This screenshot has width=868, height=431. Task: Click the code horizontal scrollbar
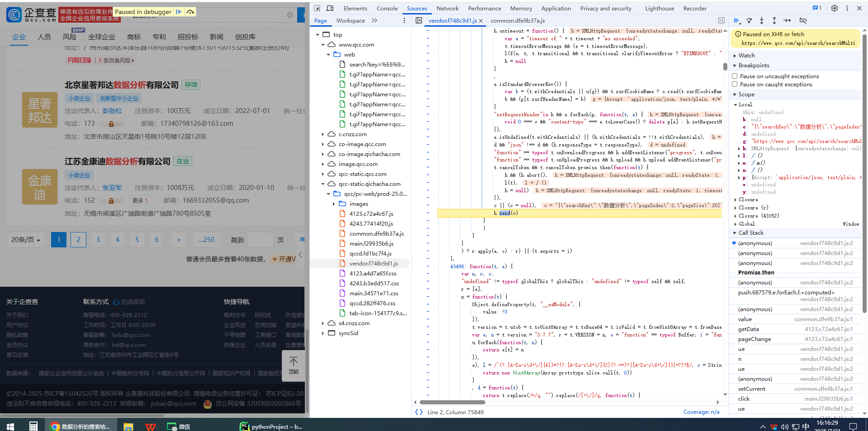coord(452,402)
